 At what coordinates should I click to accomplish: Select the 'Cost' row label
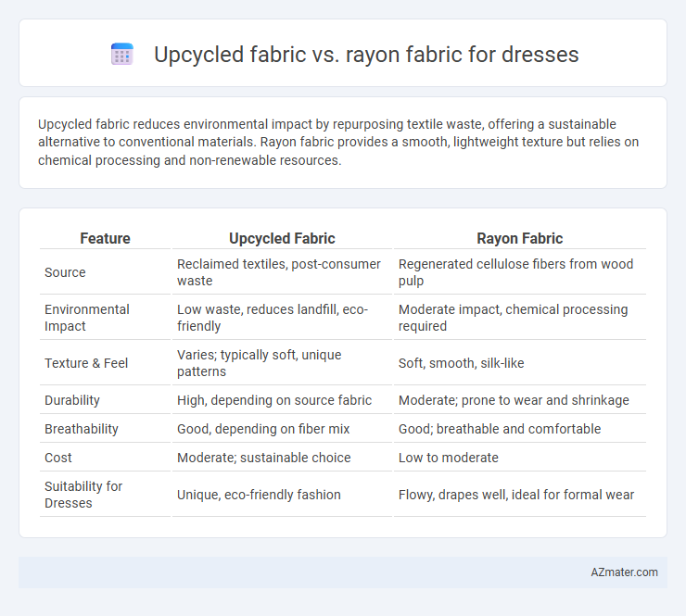pyautogui.click(x=57, y=458)
